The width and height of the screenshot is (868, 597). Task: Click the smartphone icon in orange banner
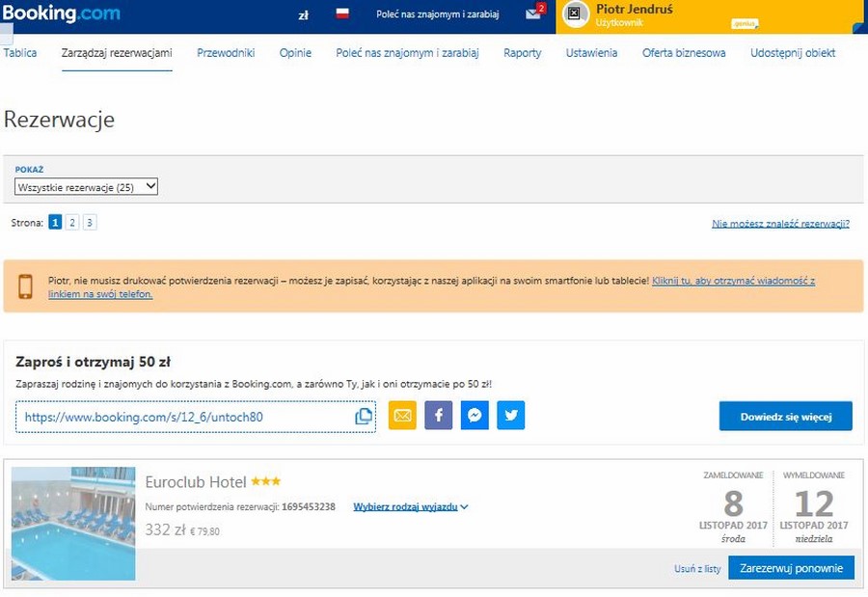coord(25,286)
